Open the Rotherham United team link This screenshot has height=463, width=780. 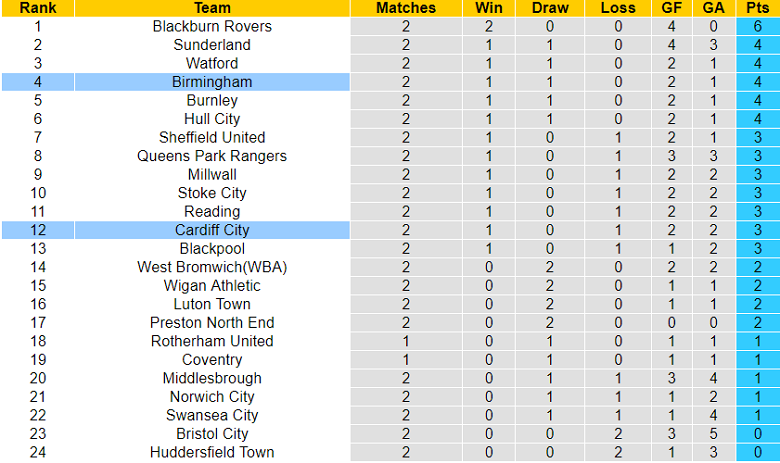[212, 341]
